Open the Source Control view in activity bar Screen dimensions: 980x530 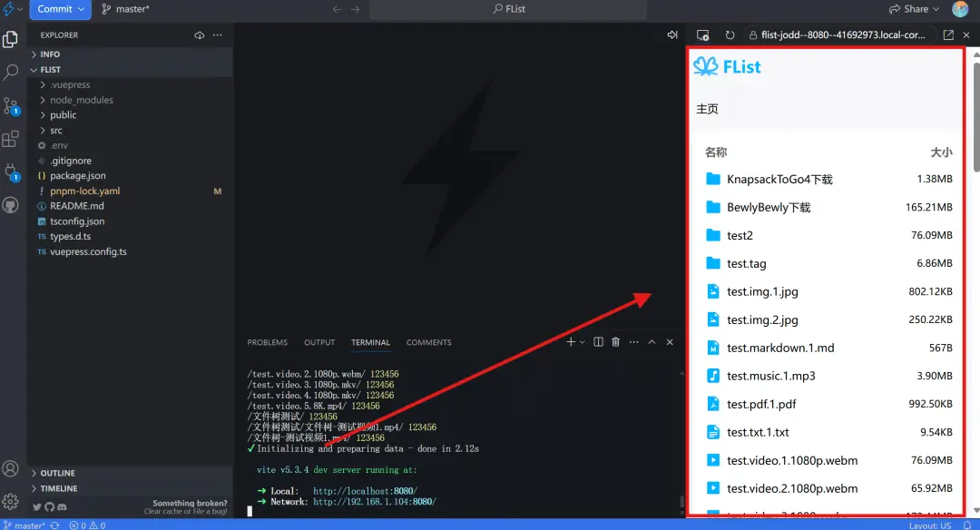(x=11, y=106)
